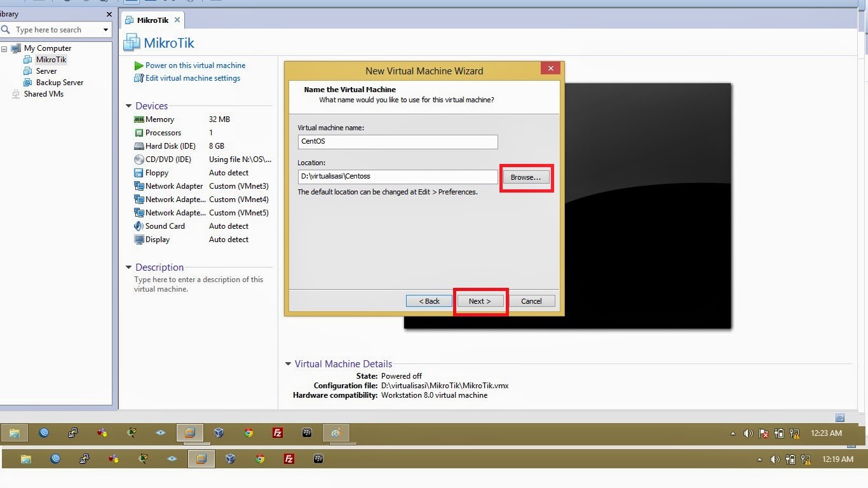This screenshot has width=868, height=488.
Task: Click the Location path field
Action: [398, 177]
